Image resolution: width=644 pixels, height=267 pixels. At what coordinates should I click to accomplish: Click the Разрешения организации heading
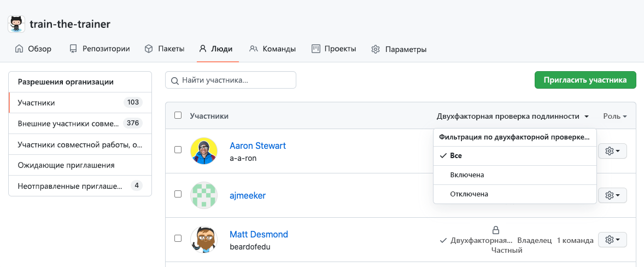(66, 82)
